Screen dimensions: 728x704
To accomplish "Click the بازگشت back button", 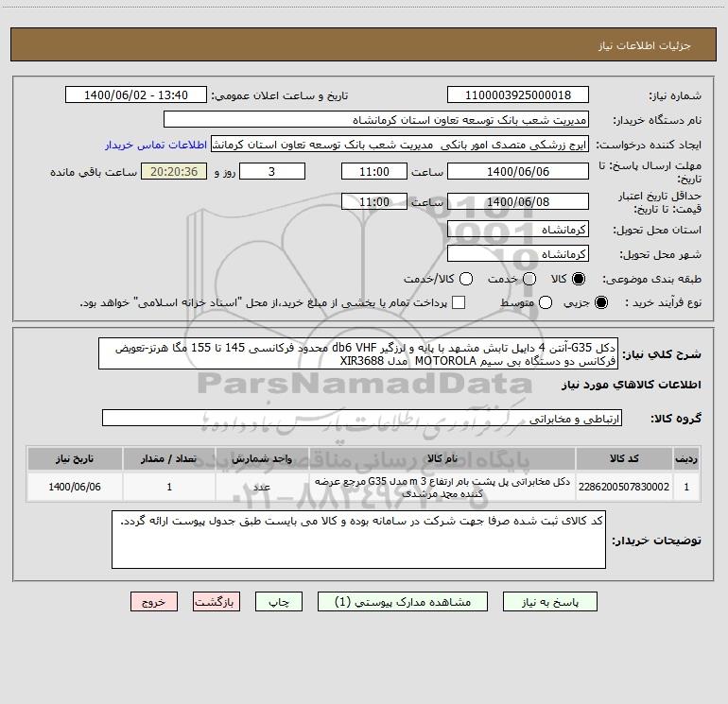I will click(217, 601).
